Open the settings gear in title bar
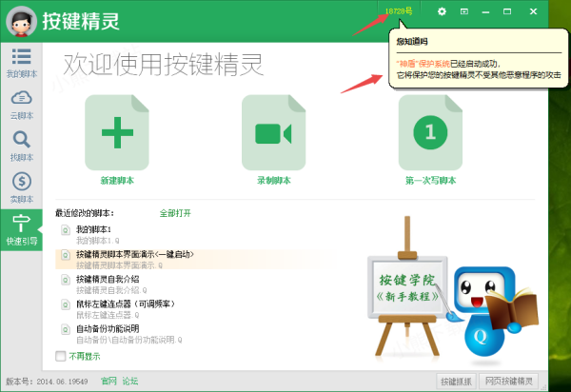Screen dimensions: 571x392 click(x=442, y=11)
